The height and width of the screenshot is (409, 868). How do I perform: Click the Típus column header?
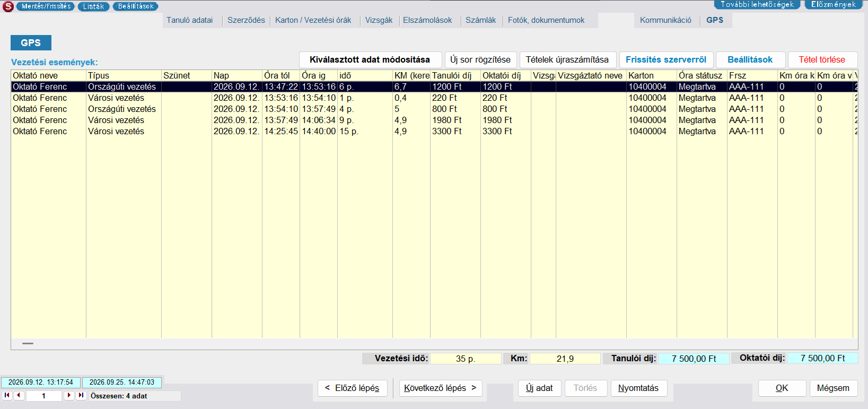124,75
